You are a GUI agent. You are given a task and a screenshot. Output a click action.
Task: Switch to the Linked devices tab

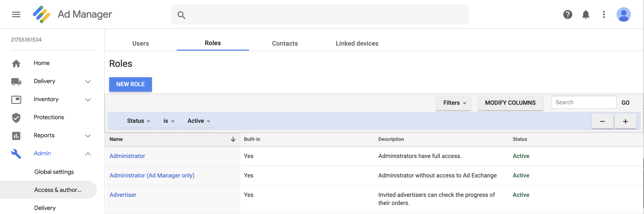click(x=357, y=43)
